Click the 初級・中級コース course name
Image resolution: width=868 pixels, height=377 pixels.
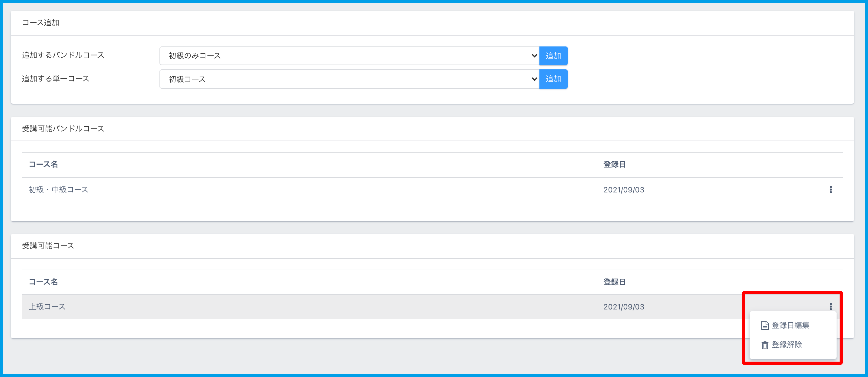pyautogui.click(x=58, y=190)
